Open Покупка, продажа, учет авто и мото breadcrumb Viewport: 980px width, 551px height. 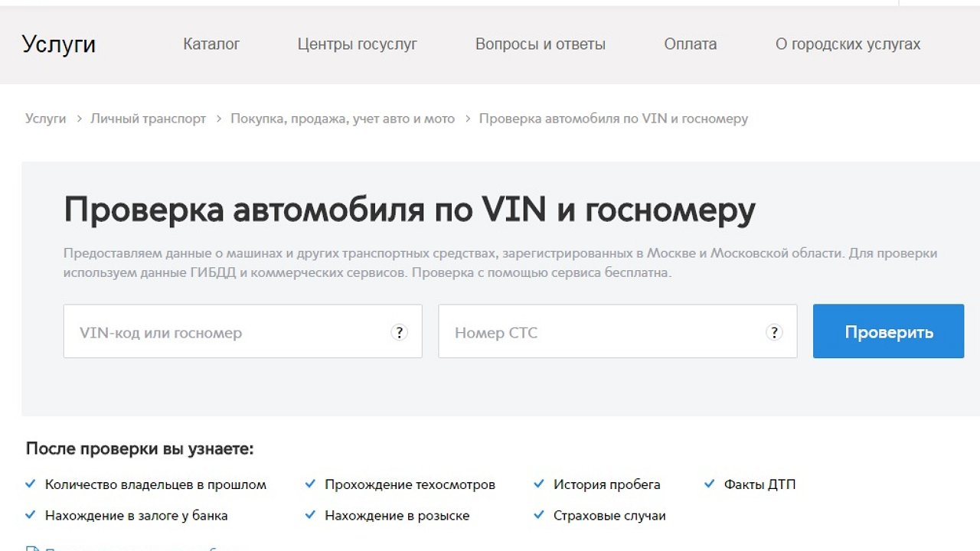point(342,119)
